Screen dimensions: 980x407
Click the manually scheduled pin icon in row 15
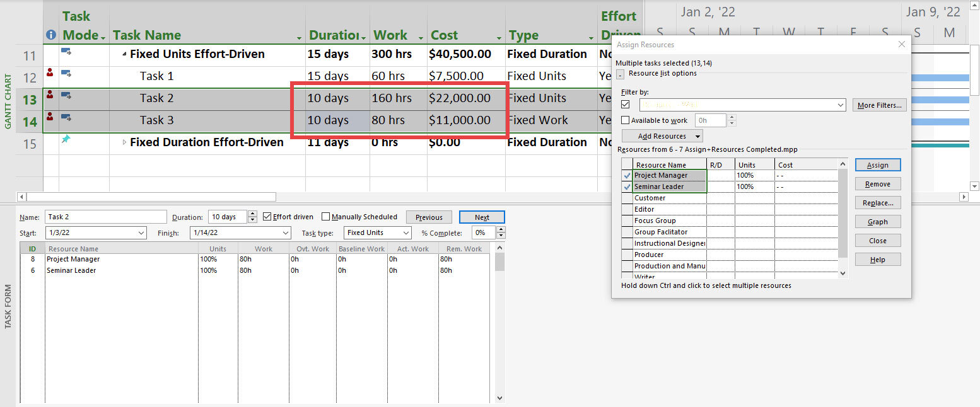[x=66, y=139]
